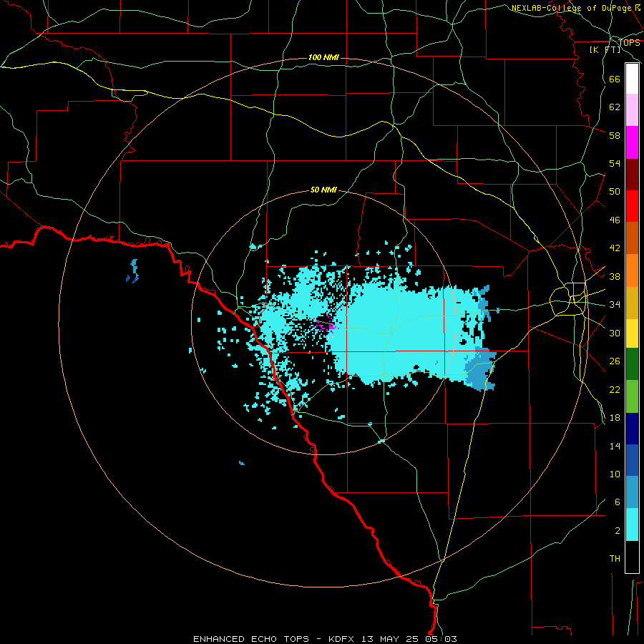This screenshot has width=644, height=644.
Task: Pick the dark red legend color band
Action: pos(632,174)
